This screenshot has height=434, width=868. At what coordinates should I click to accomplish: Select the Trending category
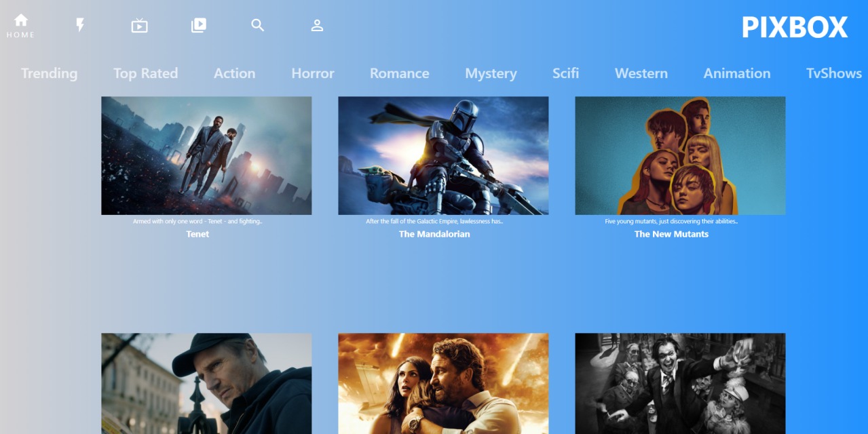pos(49,73)
